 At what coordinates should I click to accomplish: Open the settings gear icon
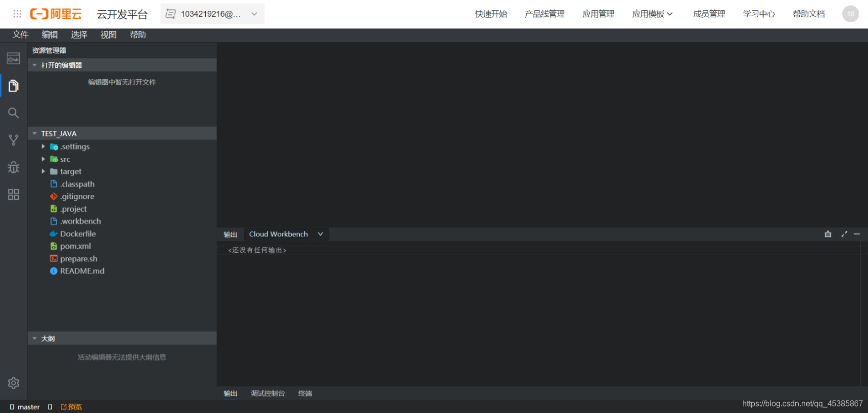(x=13, y=383)
